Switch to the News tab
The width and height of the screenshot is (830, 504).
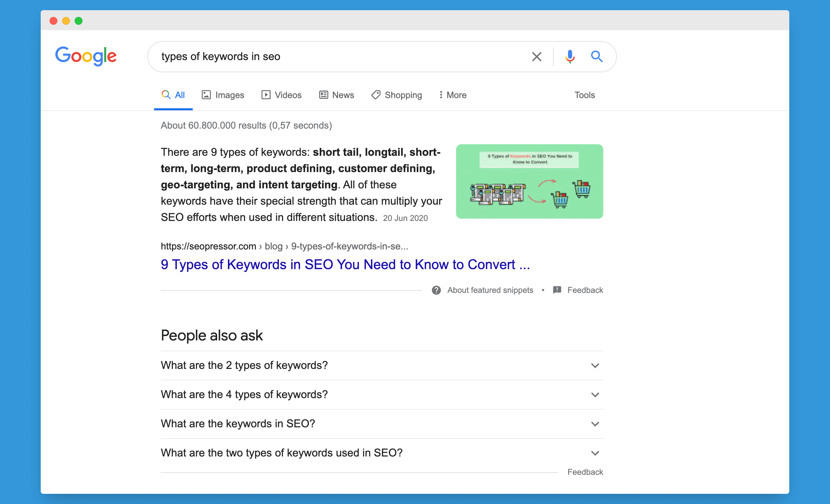pyautogui.click(x=337, y=95)
